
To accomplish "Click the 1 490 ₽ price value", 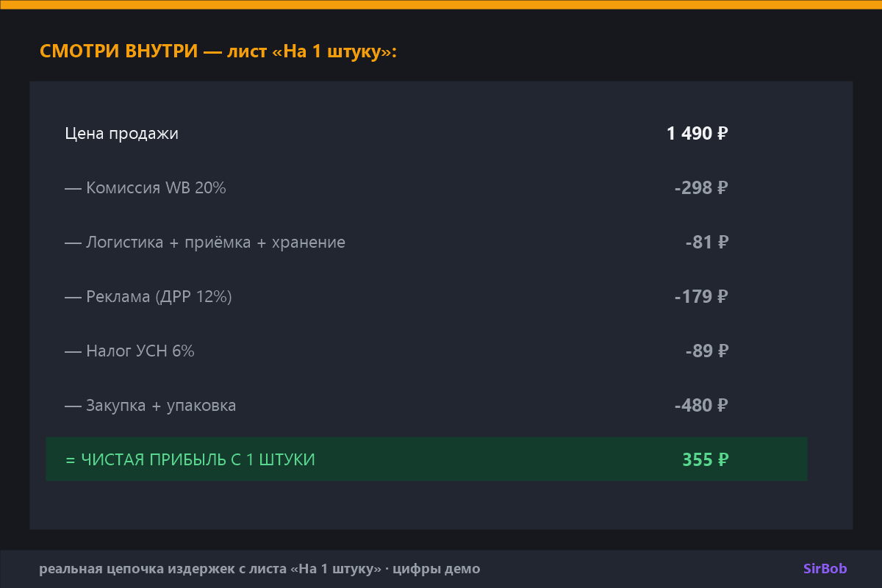I will click(697, 134).
